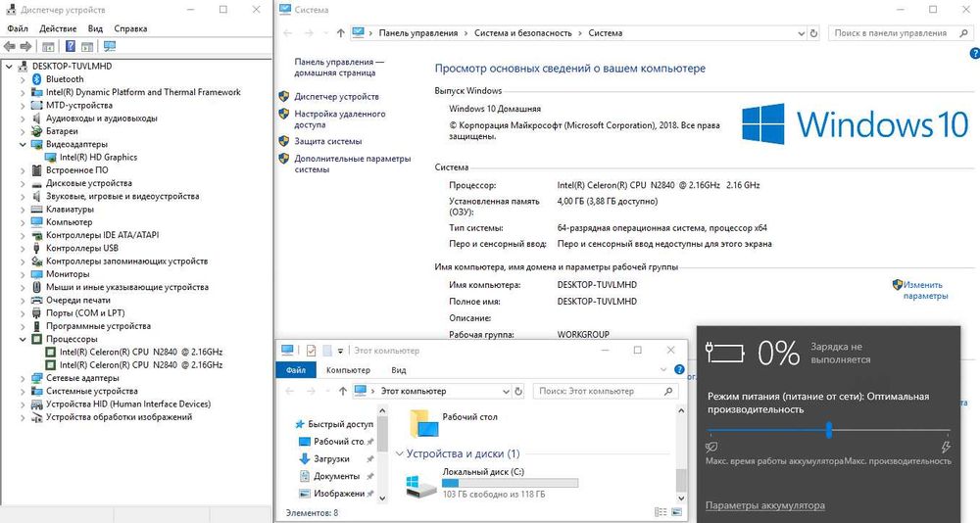
Task: Click the max performance lightning icon on slider
Action: coord(946,447)
